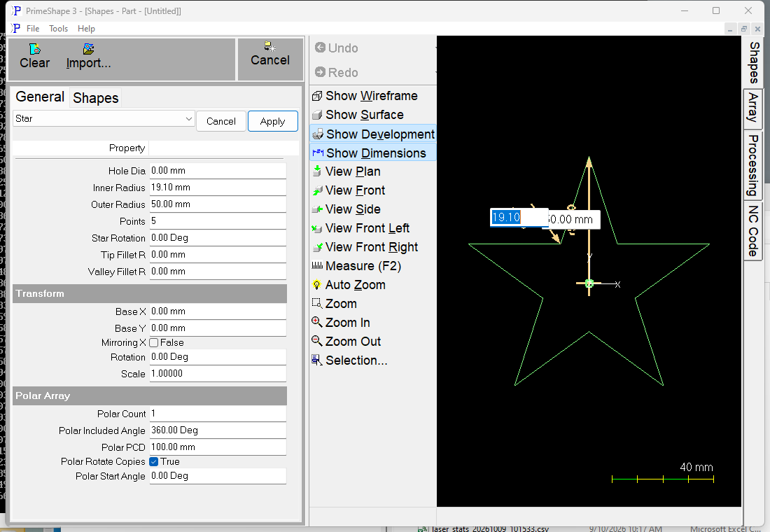Open the Tools menu

click(x=58, y=29)
